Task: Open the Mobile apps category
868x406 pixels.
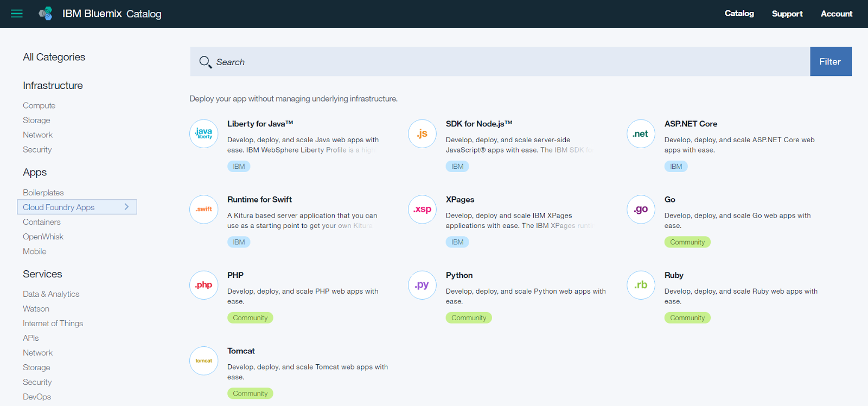Action: (x=34, y=251)
